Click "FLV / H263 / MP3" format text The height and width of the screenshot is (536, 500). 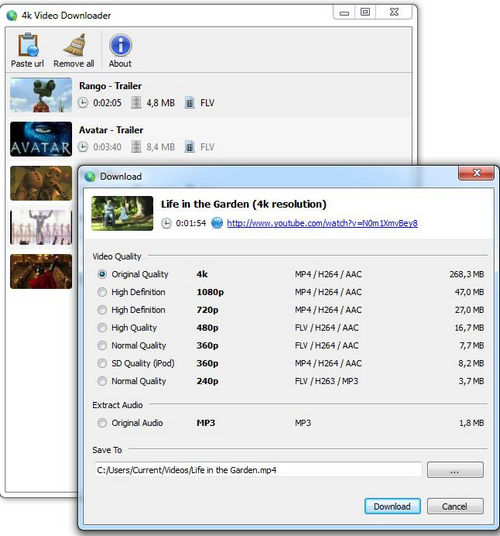(327, 381)
